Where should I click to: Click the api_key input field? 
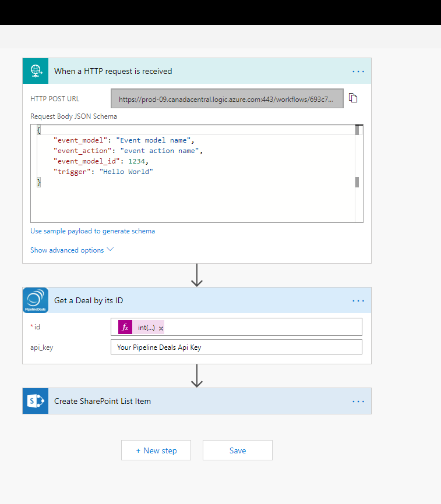point(236,347)
